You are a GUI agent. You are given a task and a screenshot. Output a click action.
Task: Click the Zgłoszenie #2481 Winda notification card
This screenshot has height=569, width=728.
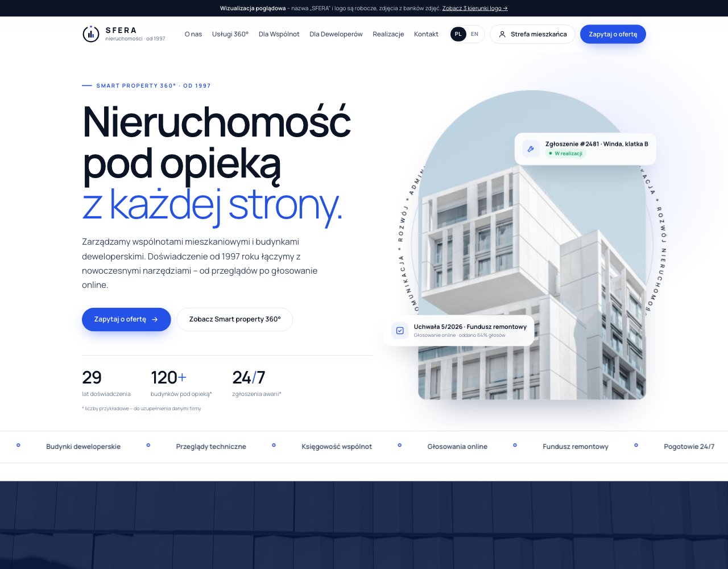(585, 149)
